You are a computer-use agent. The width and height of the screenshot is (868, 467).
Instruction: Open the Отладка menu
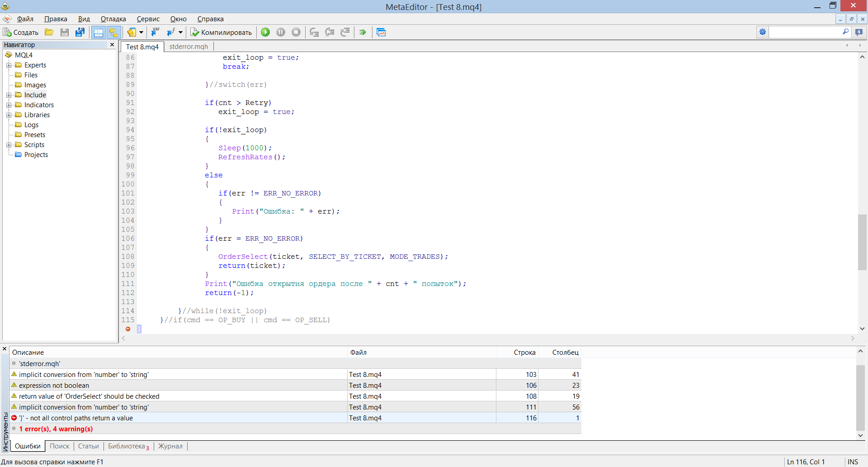113,19
